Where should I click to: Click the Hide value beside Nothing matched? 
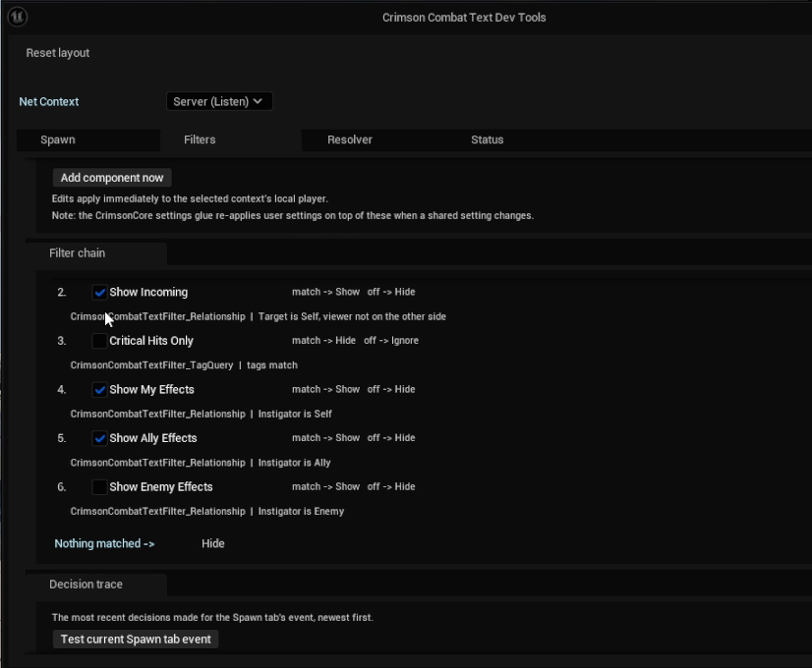(x=213, y=543)
